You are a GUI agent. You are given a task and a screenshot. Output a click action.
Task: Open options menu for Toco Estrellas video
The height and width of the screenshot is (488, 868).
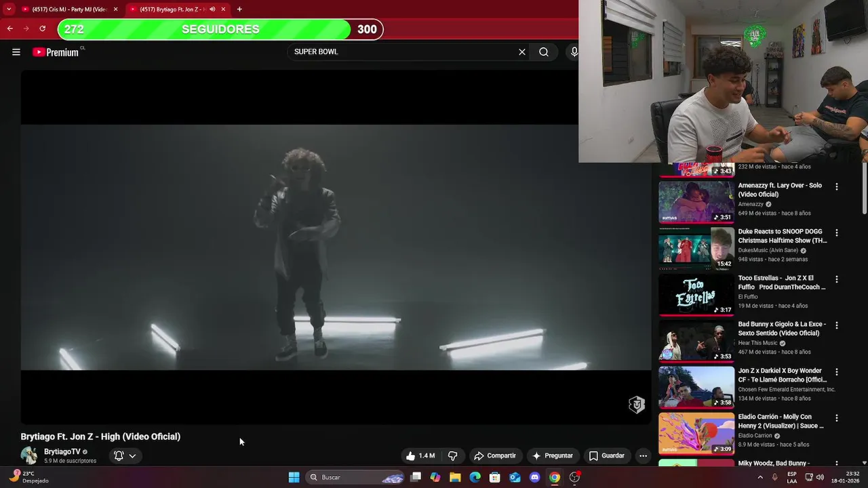pos(837,279)
